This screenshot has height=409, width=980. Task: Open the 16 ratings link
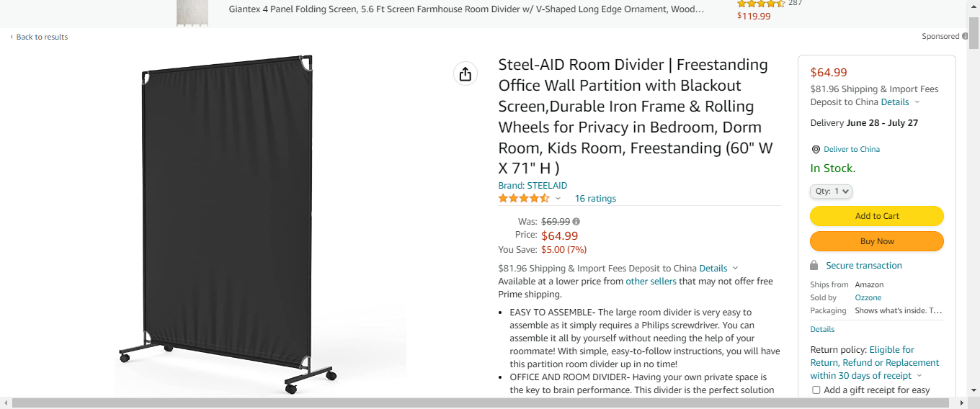(x=595, y=199)
